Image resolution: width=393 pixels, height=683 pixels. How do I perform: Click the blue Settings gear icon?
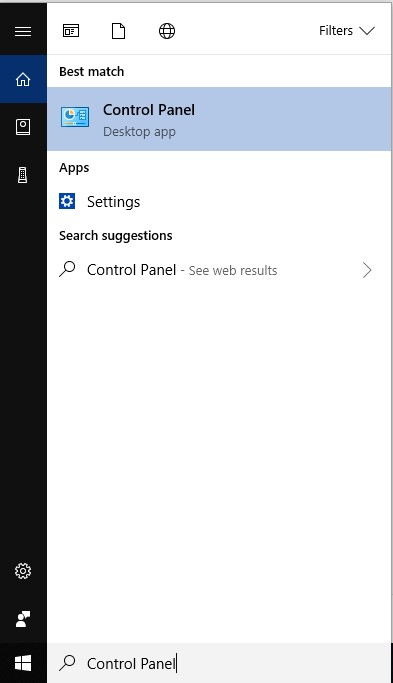tap(67, 201)
